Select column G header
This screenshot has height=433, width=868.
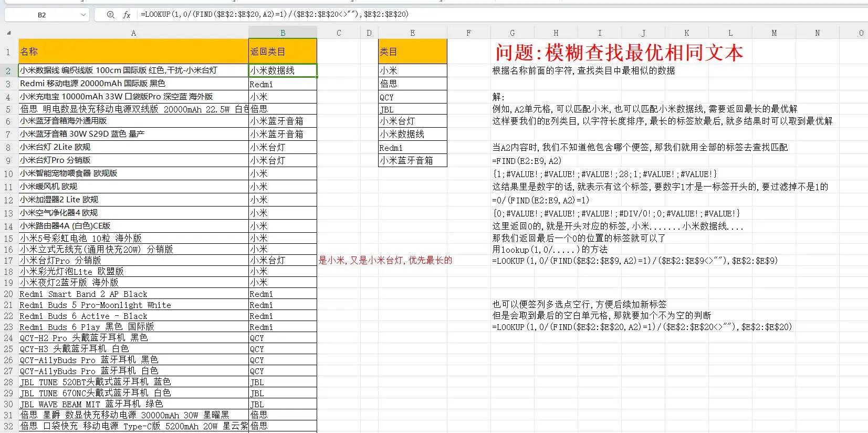[x=512, y=33]
